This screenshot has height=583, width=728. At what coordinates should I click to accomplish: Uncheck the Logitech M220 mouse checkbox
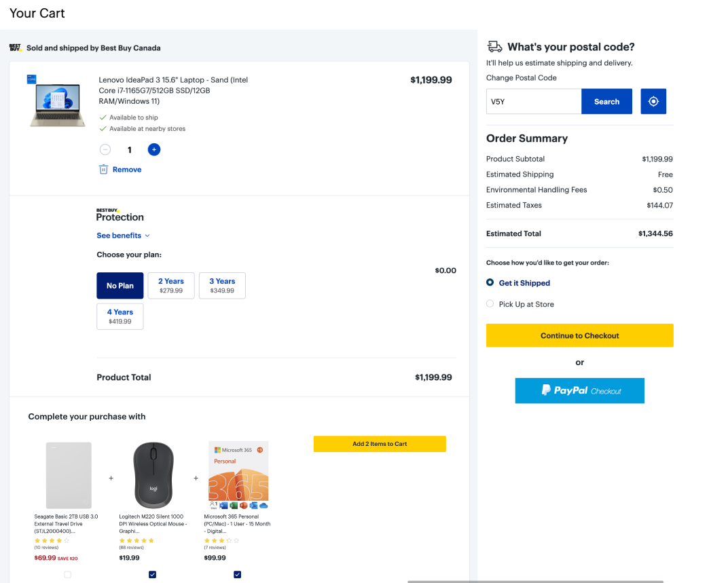(152, 575)
